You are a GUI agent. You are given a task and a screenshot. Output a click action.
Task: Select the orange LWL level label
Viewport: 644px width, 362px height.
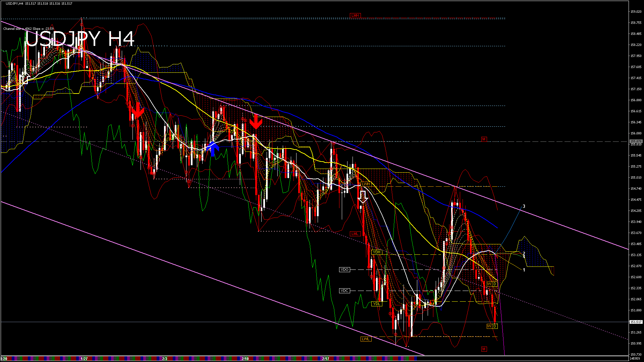click(365, 339)
